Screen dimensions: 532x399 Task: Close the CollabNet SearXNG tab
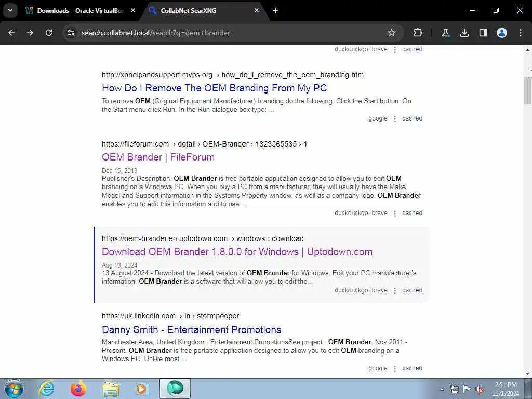(x=257, y=10)
